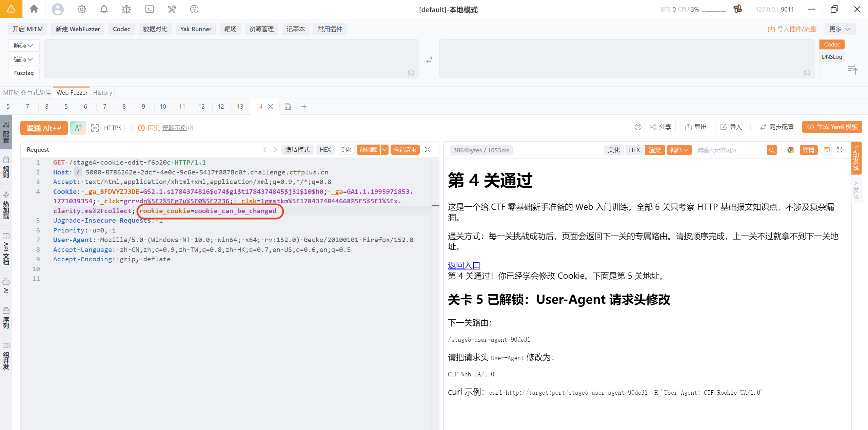Image resolution: width=868 pixels, height=430 pixels.
Task: Open the help question icon
Action: click(194, 9)
